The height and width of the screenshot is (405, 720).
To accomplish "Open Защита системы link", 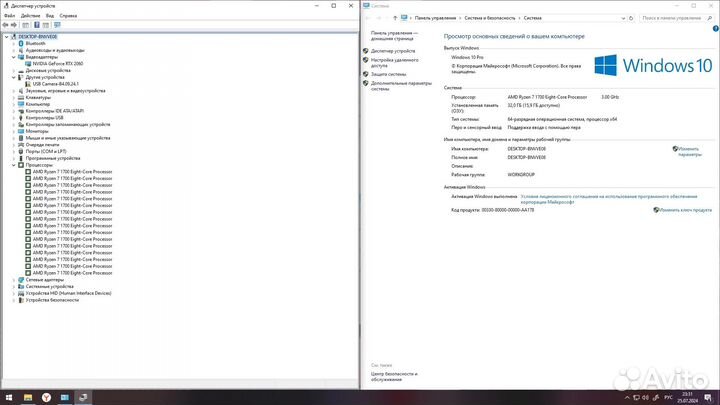I will (x=388, y=74).
